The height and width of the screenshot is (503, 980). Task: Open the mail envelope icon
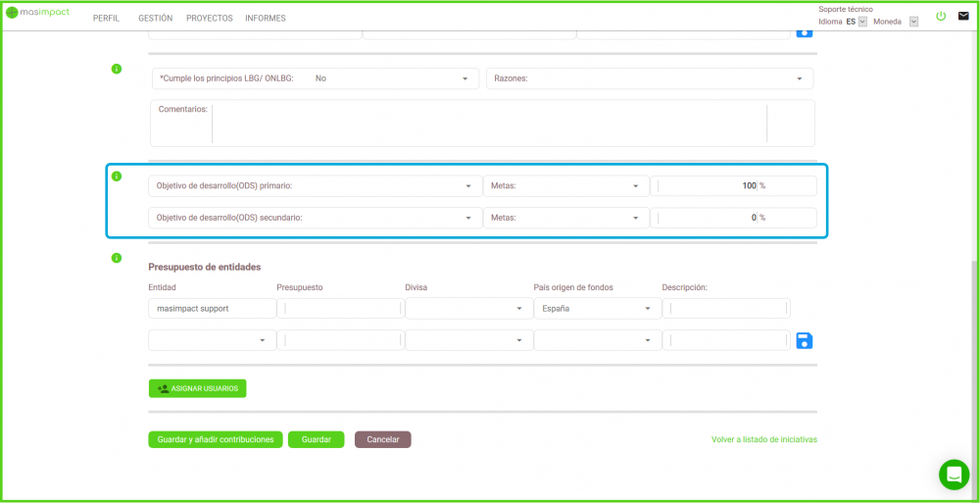(x=963, y=17)
